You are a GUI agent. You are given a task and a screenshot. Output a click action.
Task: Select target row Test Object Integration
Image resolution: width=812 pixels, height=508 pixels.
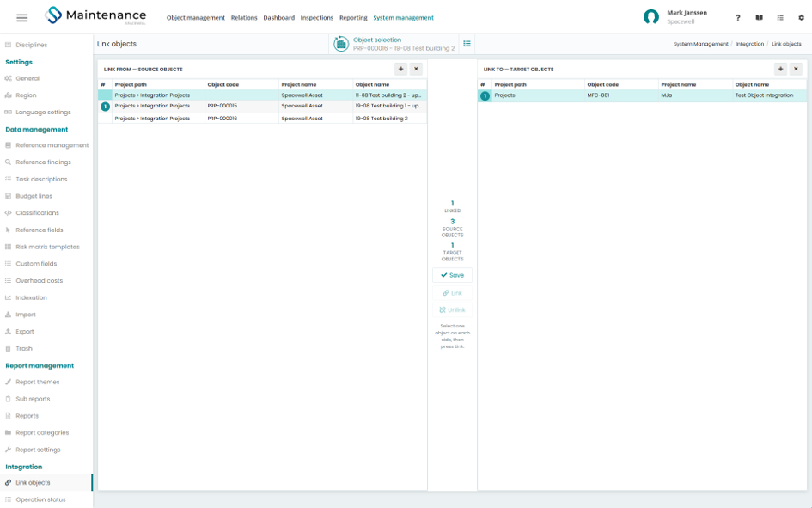tap(642, 95)
